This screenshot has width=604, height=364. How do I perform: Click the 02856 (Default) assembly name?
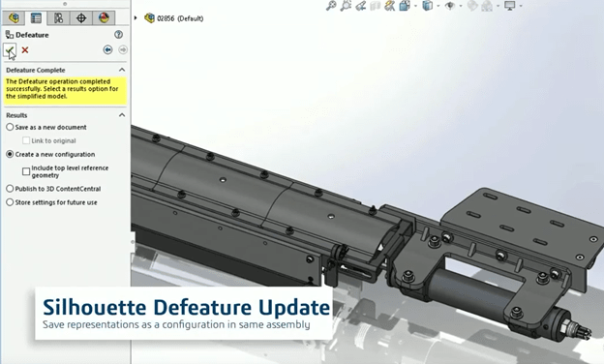pyautogui.click(x=180, y=18)
